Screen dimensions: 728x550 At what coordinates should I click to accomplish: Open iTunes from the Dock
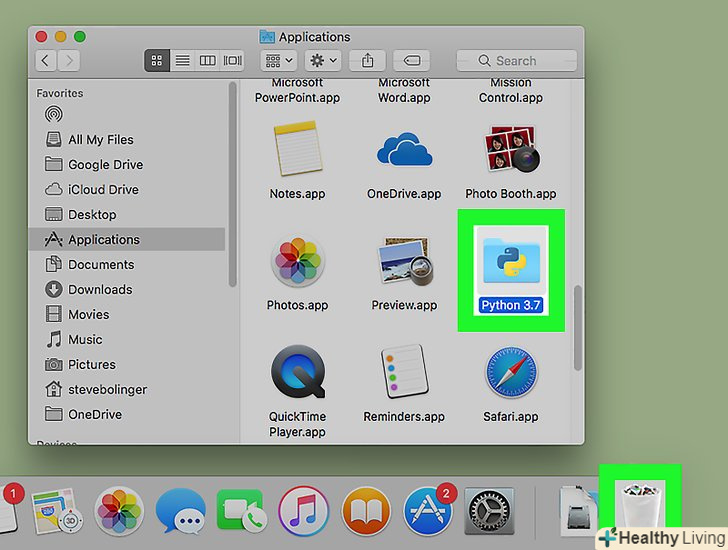point(304,511)
